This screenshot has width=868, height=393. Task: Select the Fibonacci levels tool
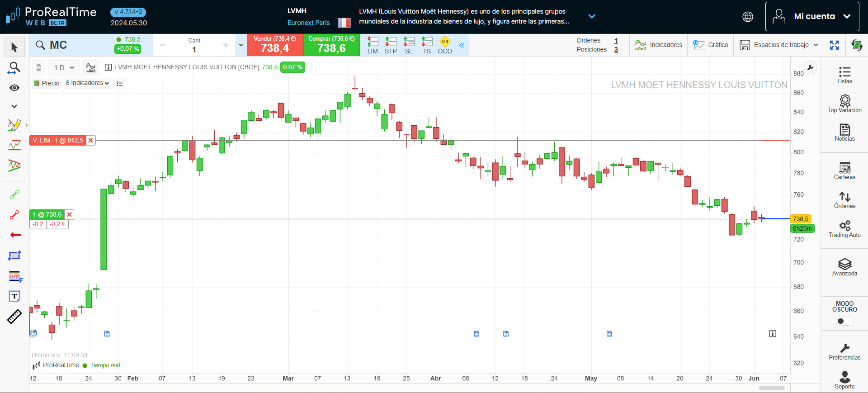tap(15, 276)
